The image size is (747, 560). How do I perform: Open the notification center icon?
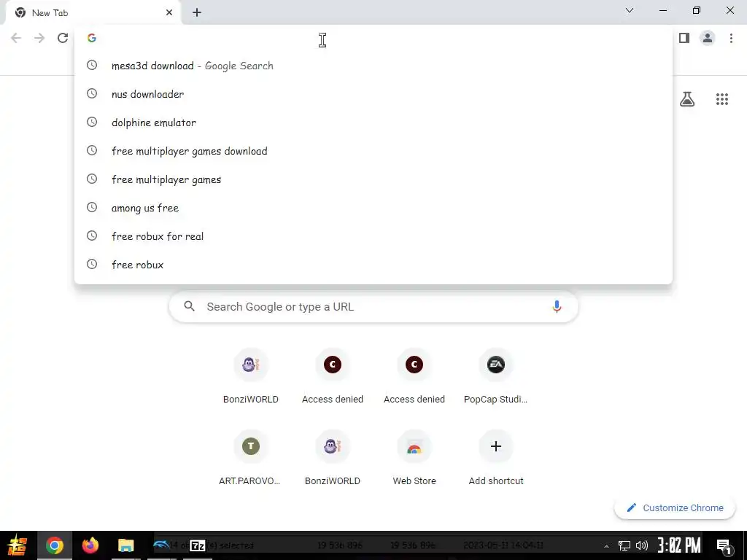pos(724,545)
